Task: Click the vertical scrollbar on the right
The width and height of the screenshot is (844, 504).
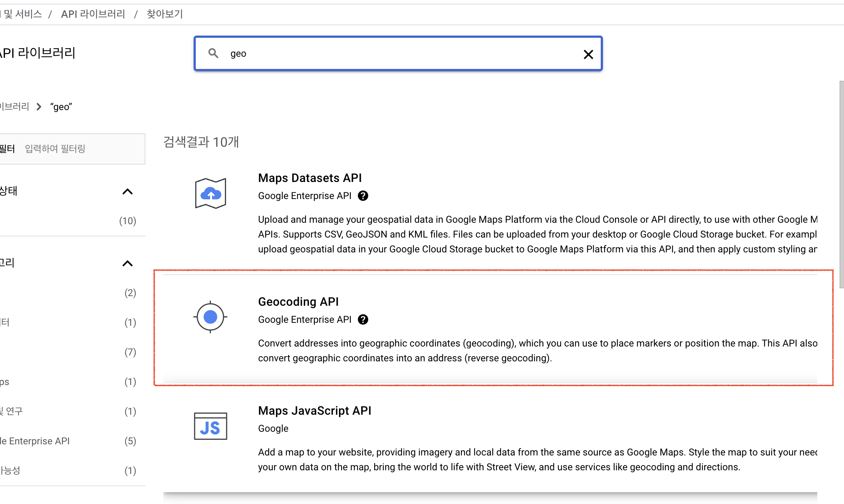Action: click(842, 185)
